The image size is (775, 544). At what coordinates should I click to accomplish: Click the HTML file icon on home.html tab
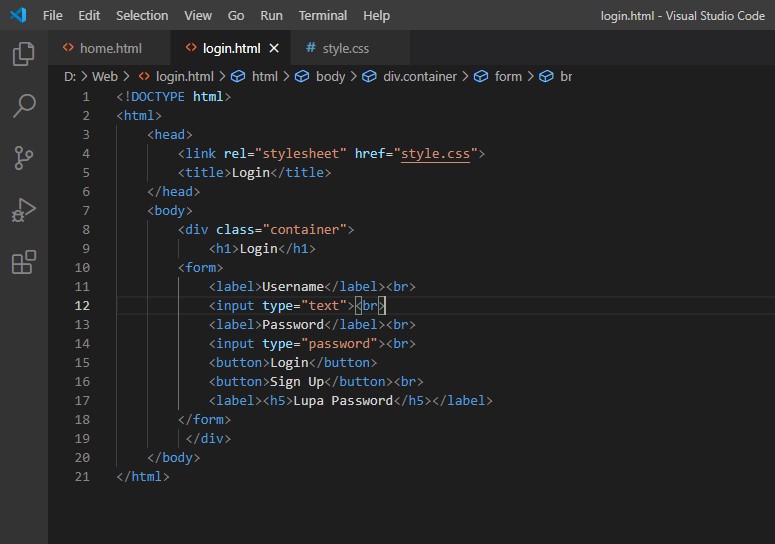coord(68,47)
